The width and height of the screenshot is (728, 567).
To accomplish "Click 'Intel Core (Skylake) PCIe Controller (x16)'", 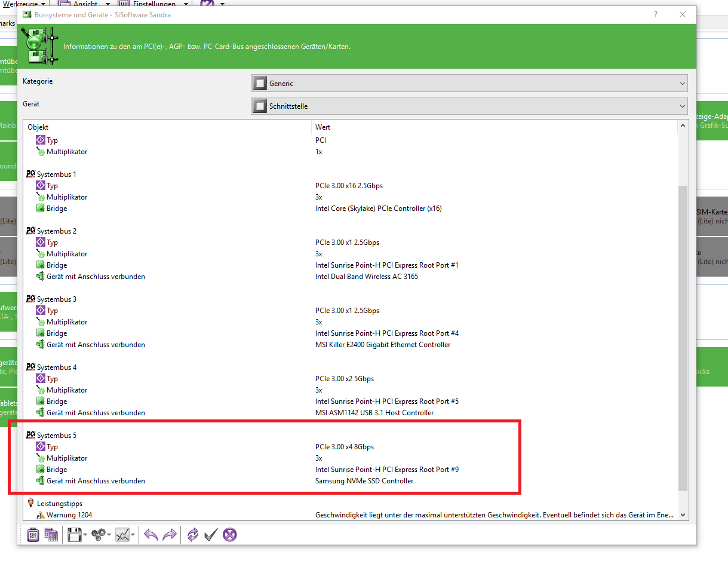I will click(x=379, y=208).
